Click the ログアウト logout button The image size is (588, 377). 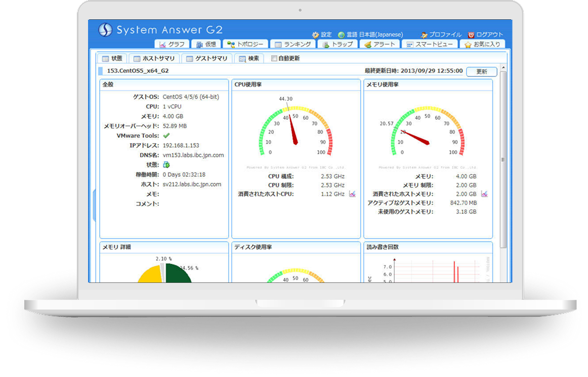(x=485, y=35)
